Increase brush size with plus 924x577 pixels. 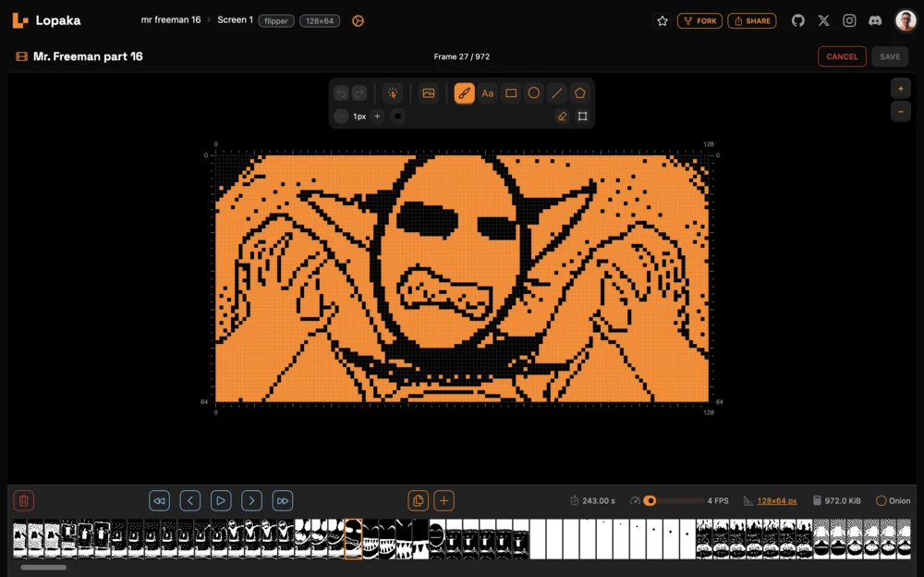[377, 117]
